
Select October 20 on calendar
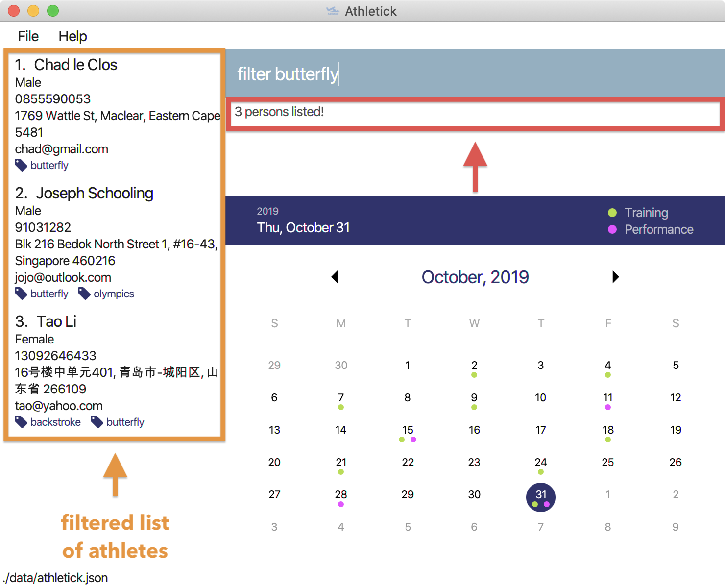274,463
